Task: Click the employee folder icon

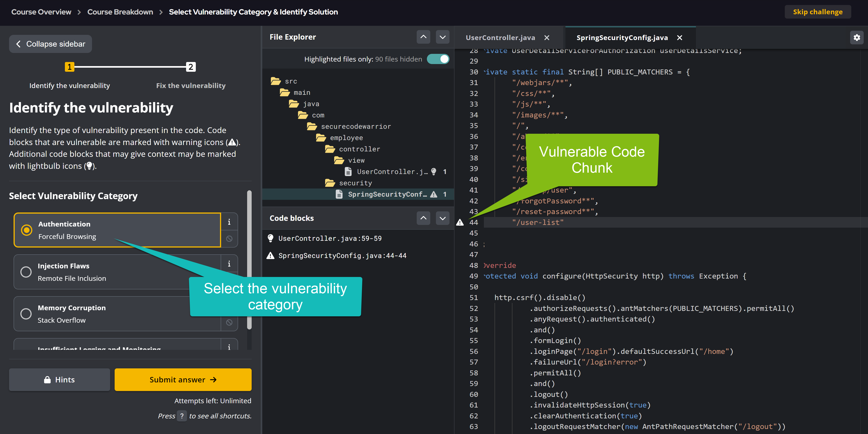Action: pyautogui.click(x=321, y=138)
